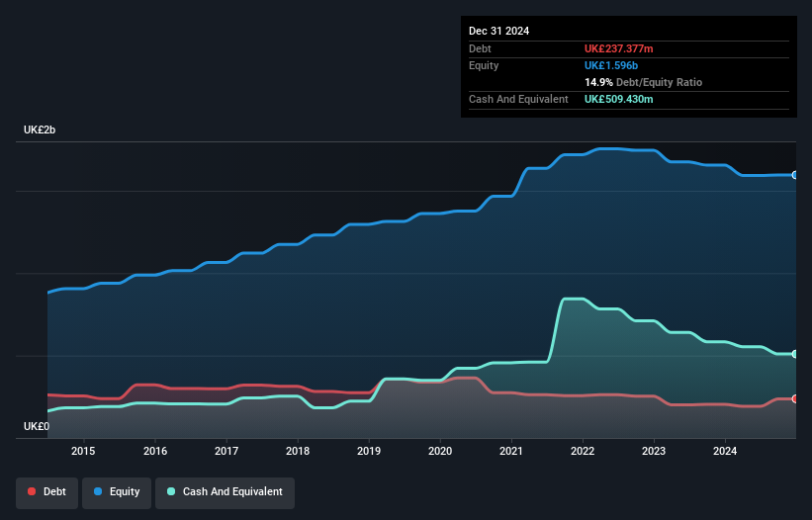Toggle the Debt series legend button
812x520 pixels.
click(47, 492)
